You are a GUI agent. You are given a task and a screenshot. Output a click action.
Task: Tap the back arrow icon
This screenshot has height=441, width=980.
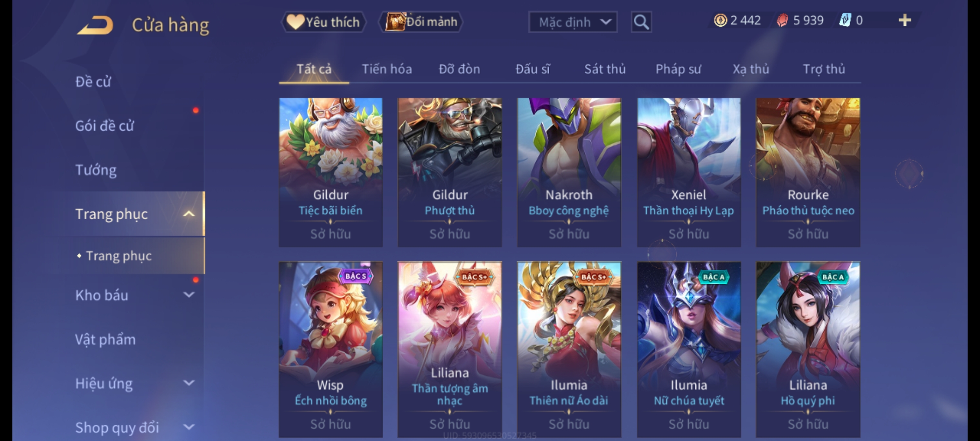point(95,25)
